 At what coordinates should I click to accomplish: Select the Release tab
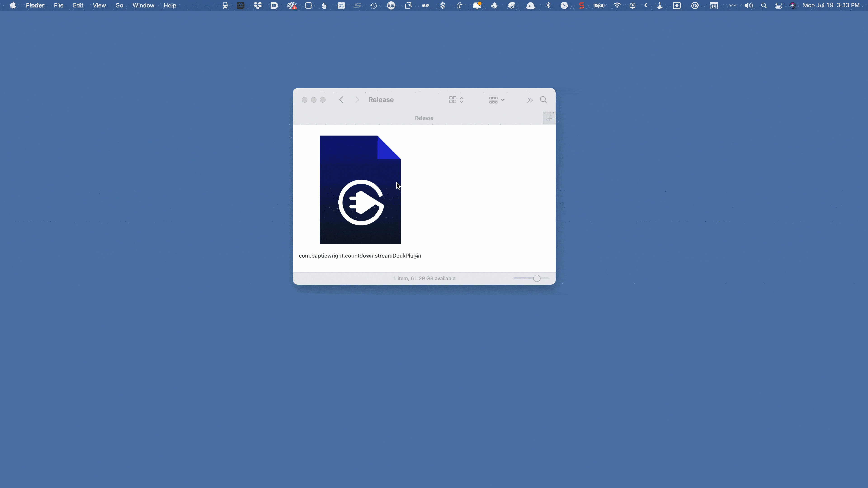[424, 118]
